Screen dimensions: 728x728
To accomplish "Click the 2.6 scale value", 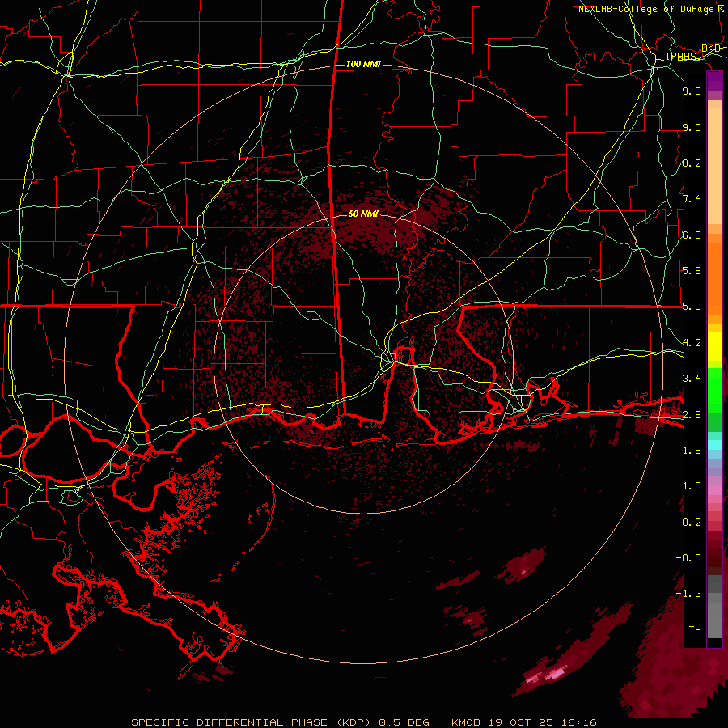I will tap(692, 415).
